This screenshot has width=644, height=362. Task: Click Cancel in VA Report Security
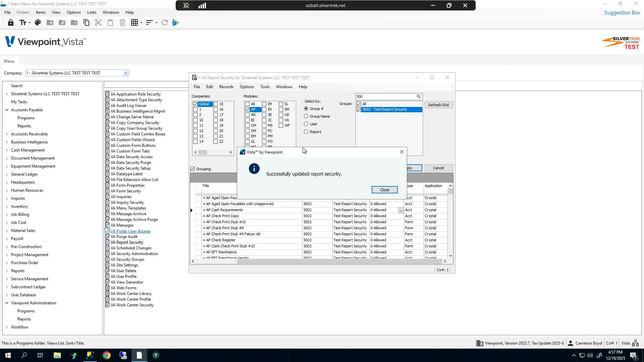click(x=438, y=168)
